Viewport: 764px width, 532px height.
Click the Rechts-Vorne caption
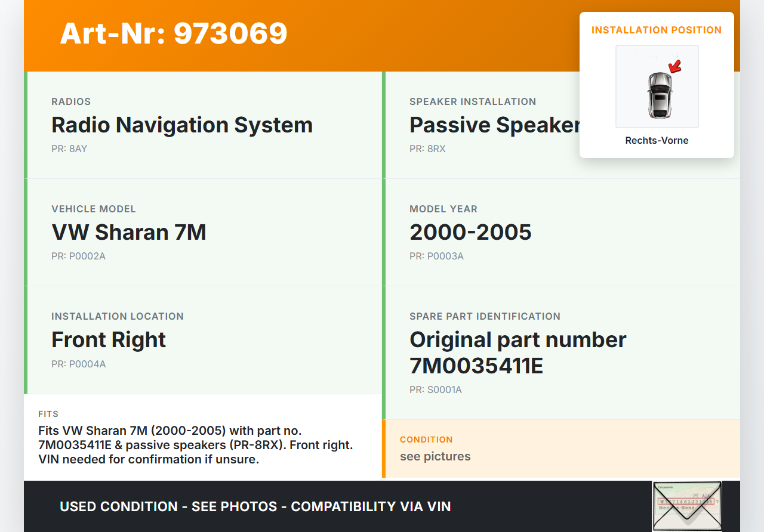point(657,141)
